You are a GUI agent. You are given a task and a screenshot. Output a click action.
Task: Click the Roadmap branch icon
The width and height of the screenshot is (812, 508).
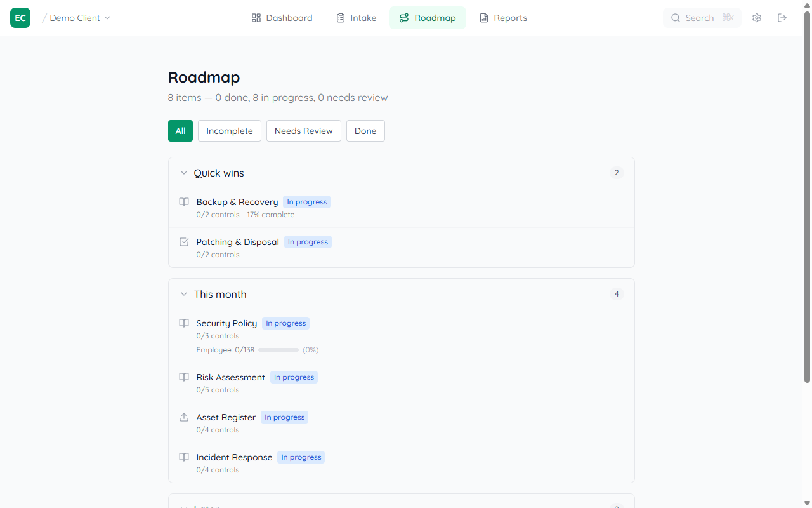click(404, 18)
